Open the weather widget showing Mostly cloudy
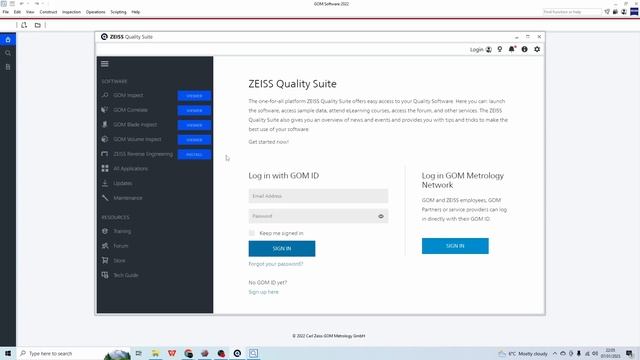The height and width of the screenshot is (360, 640). [x=523, y=353]
